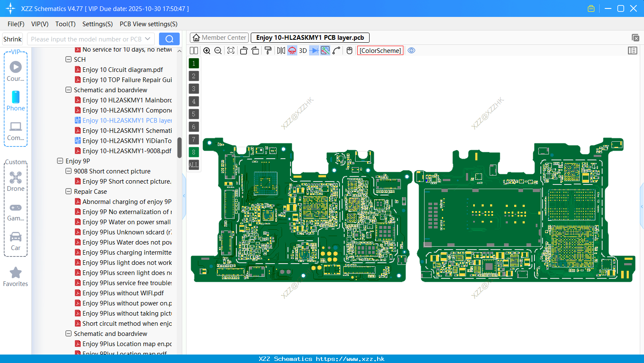Click the tree scrollbar up arrow
The height and width of the screenshot is (363, 644).
pyautogui.click(x=179, y=51)
